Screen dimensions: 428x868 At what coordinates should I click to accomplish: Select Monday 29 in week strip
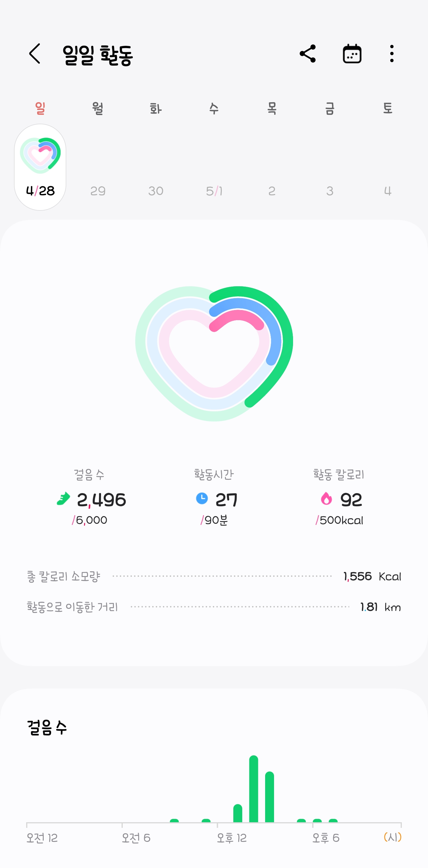pyautogui.click(x=98, y=191)
